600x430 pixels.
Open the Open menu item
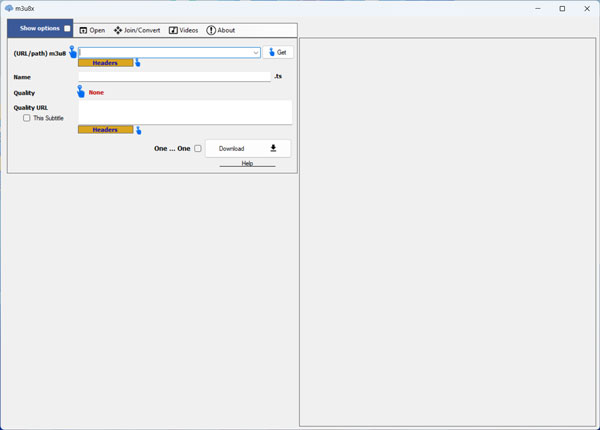[92, 30]
